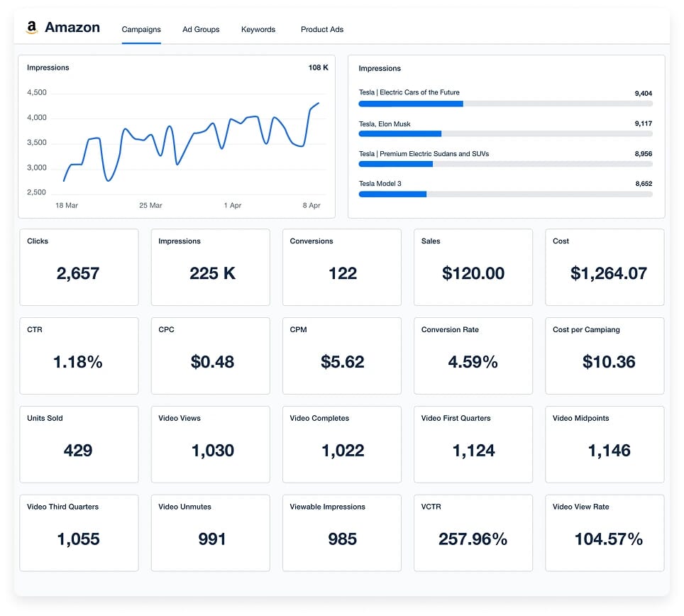This screenshot has height=616, width=684.
Task: Click the Video Completes value 1,022
Action: [x=343, y=451]
